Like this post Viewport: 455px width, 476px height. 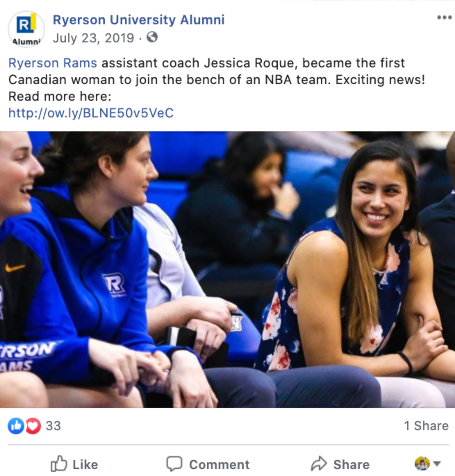point(74,464)
